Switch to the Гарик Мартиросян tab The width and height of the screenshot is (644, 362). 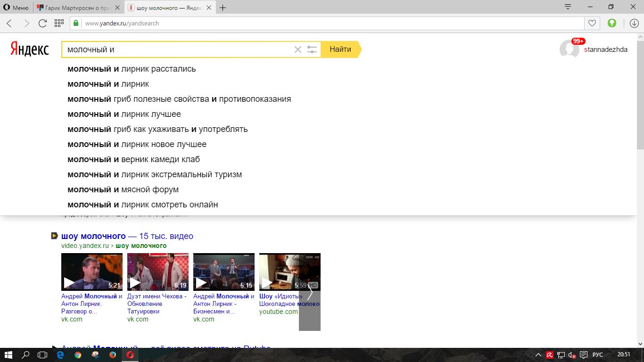click(x=78, y=8)
